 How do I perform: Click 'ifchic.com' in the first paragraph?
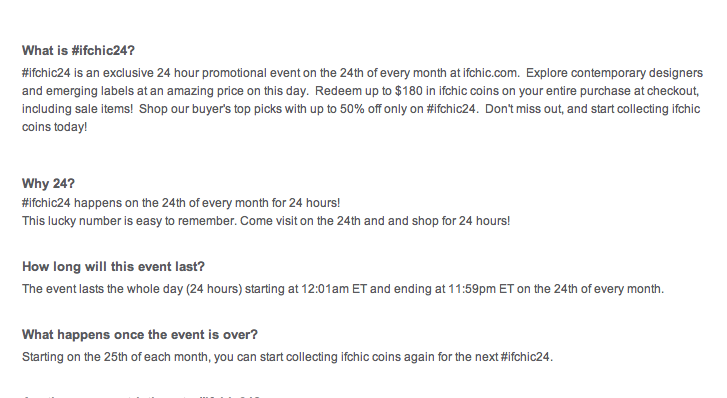pos(491,73)
